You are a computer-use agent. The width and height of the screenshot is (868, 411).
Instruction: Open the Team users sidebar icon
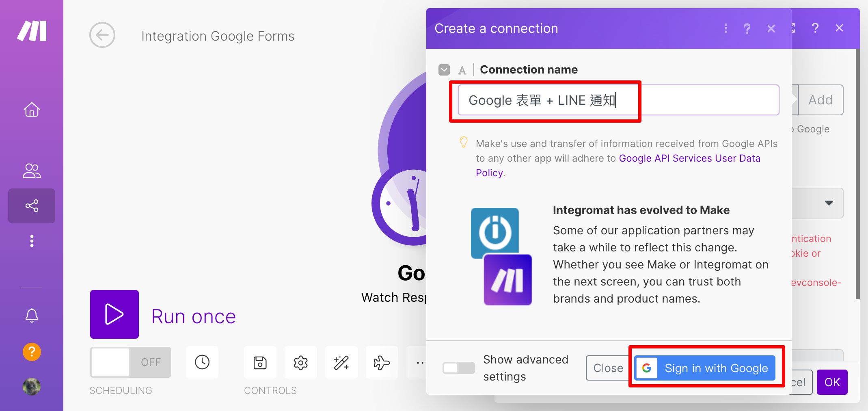(32, 171)
